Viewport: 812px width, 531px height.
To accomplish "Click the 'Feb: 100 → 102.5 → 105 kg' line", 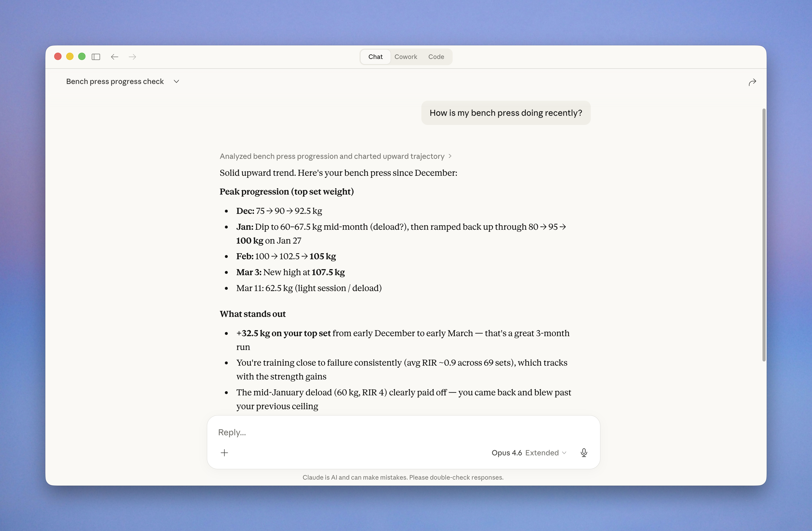I will tap(286, 256).
